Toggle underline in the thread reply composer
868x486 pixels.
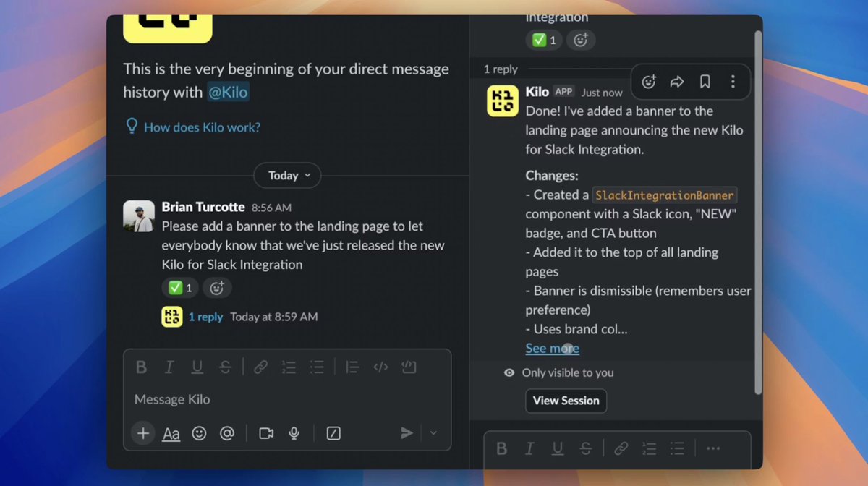coord(557,448)
